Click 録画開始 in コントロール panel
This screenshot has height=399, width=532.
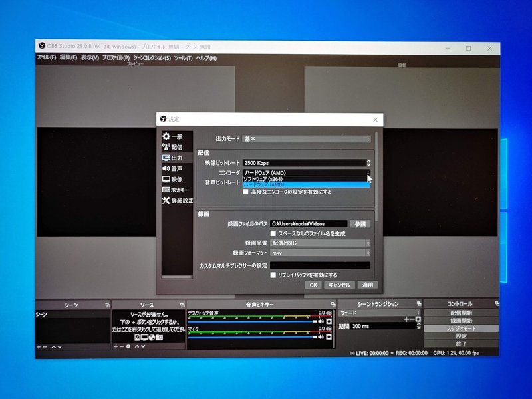point(461,321)
